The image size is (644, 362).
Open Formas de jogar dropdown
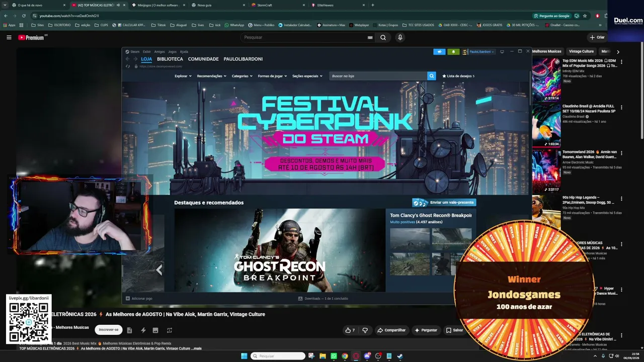click(x=272, y=76)
